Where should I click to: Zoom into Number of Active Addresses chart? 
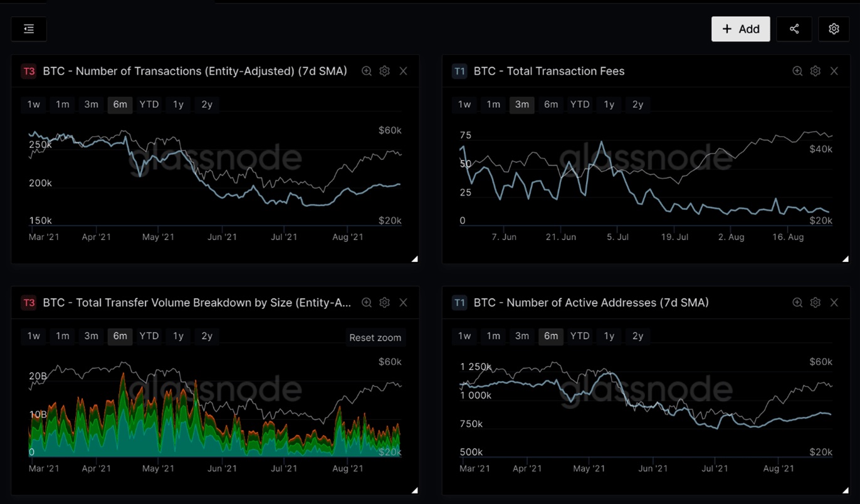click(x=797, y=303)
